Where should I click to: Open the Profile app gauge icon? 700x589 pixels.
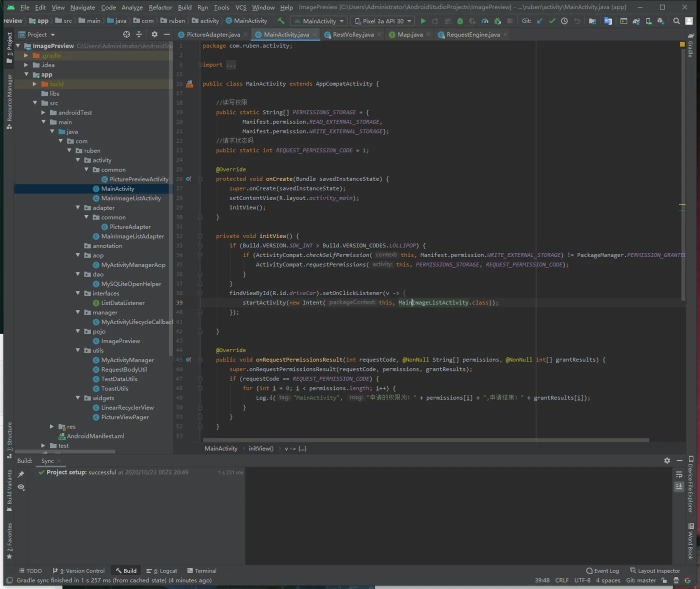[x=484, y=21]
